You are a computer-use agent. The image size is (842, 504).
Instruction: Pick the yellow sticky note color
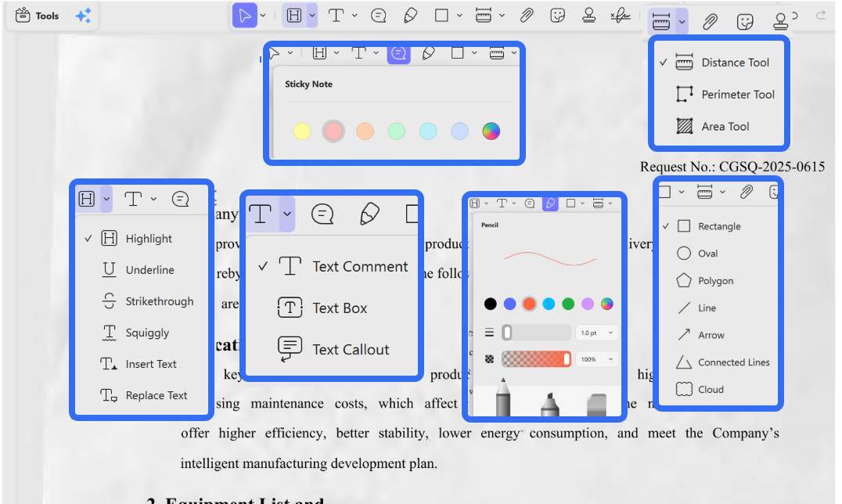302,131
